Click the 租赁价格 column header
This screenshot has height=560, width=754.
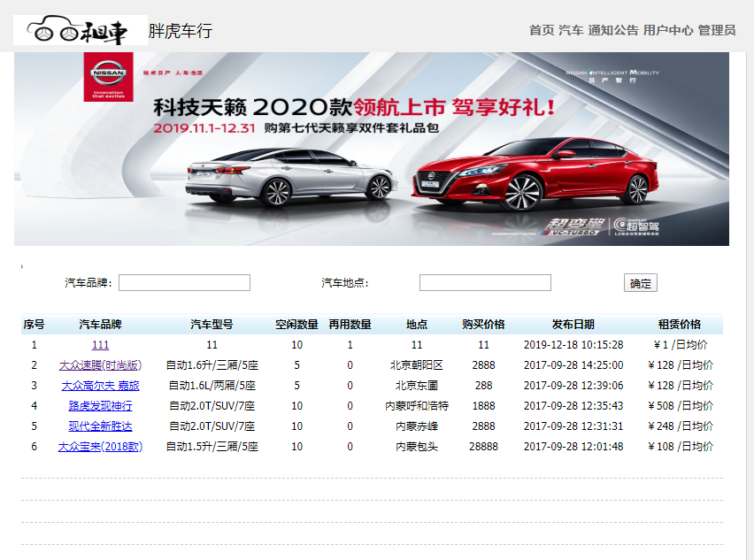pyautogui.click(x=680, y=325)
